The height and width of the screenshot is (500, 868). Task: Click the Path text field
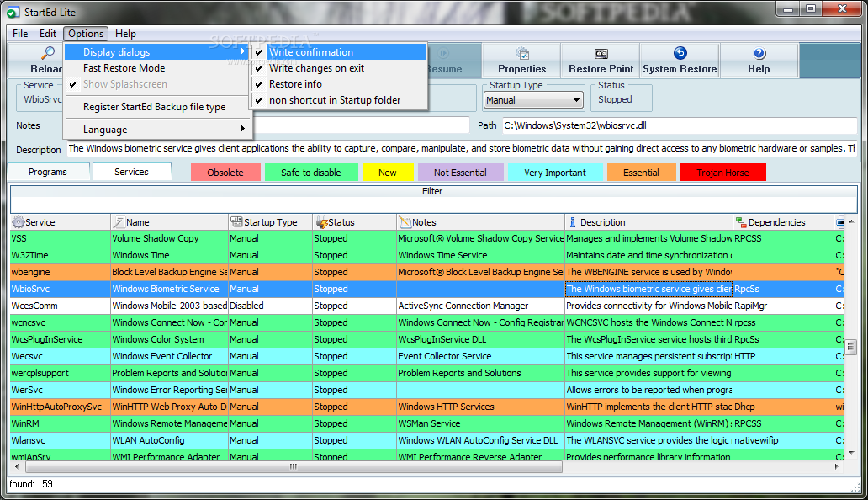pyautogui.click(x=680, y=125)
